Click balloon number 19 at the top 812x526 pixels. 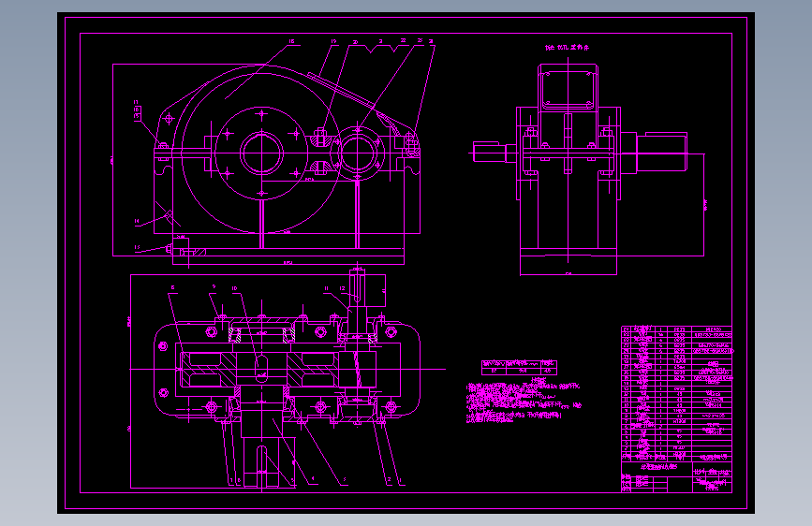334,42
